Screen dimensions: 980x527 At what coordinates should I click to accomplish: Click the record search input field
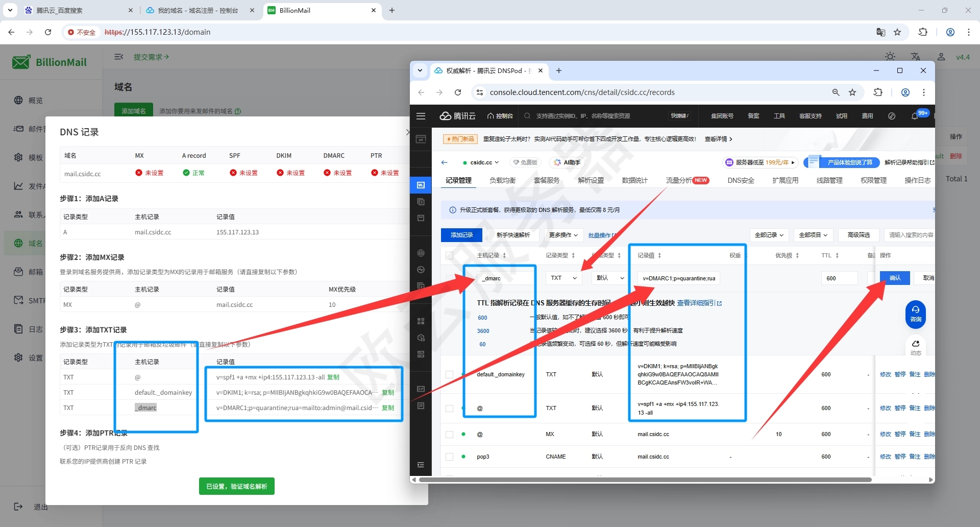[x=909, y=235]
